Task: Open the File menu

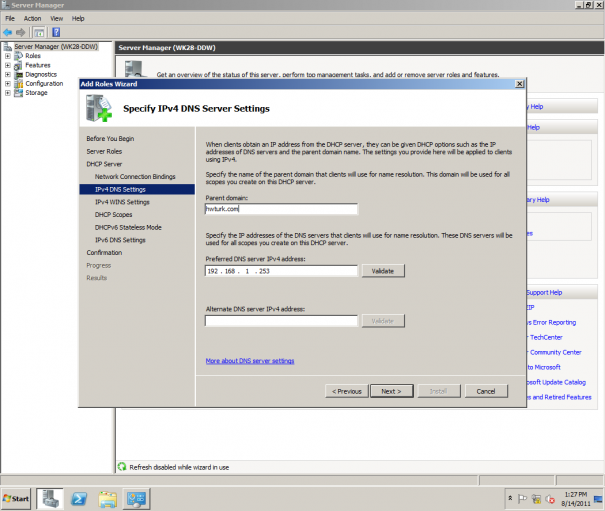Action: click(10, 19)
